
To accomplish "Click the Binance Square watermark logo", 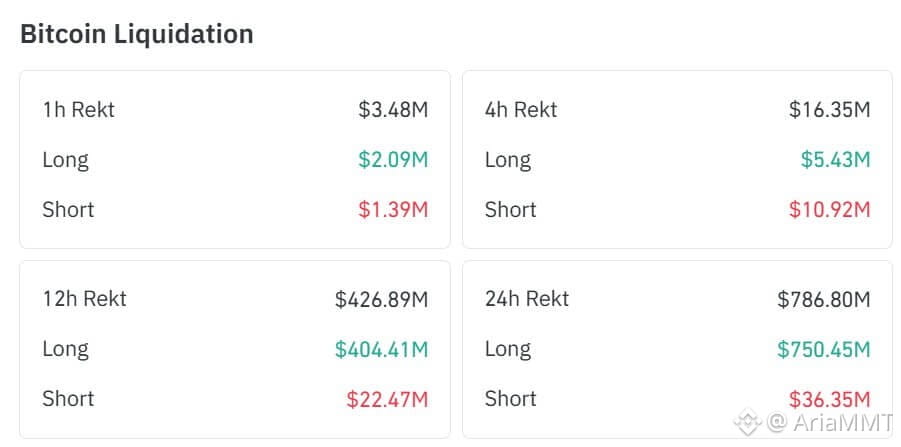I will (x=748, y=422).
